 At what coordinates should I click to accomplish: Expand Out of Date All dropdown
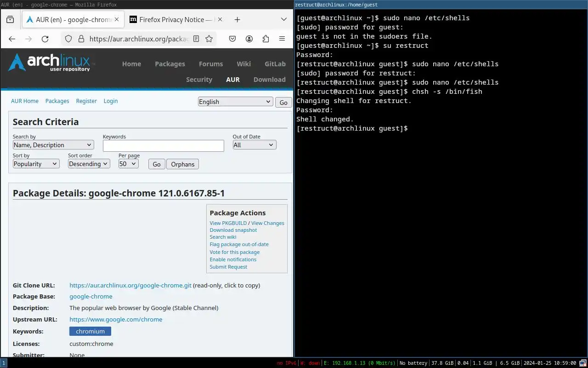coord(254,145)
